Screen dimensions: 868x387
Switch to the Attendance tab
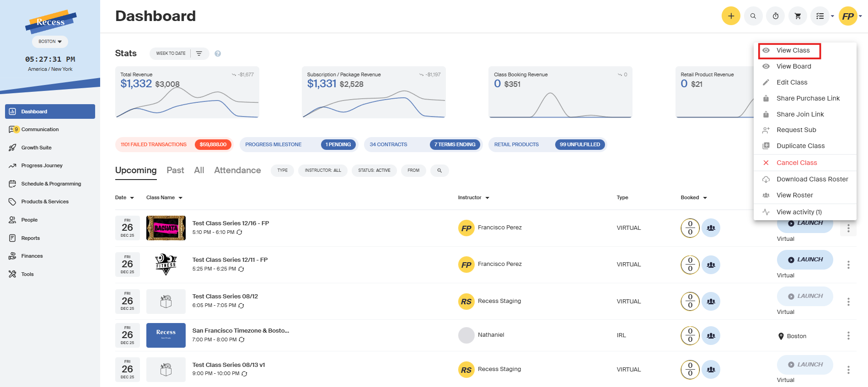(237, 170)
